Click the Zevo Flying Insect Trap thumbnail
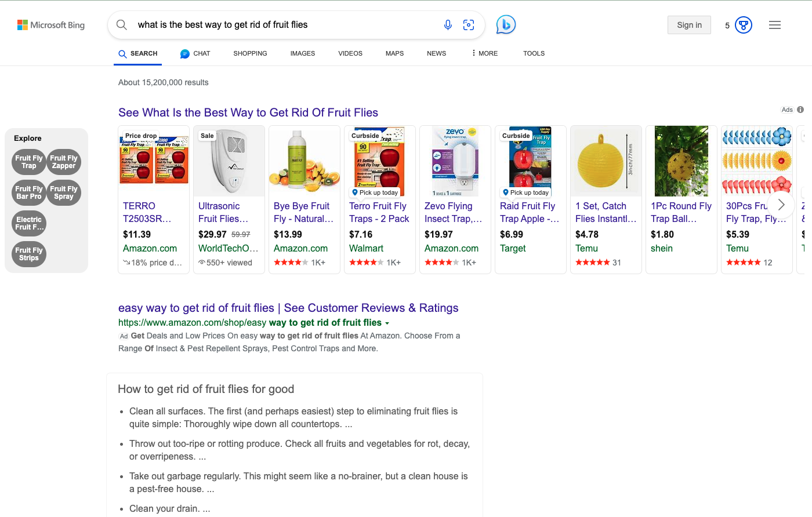 [455, 161]
